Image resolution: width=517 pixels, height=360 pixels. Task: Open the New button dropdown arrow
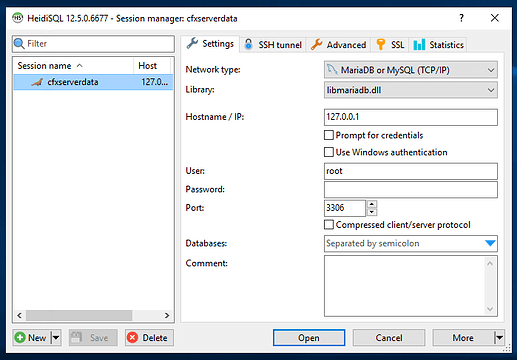coord(56,338)
